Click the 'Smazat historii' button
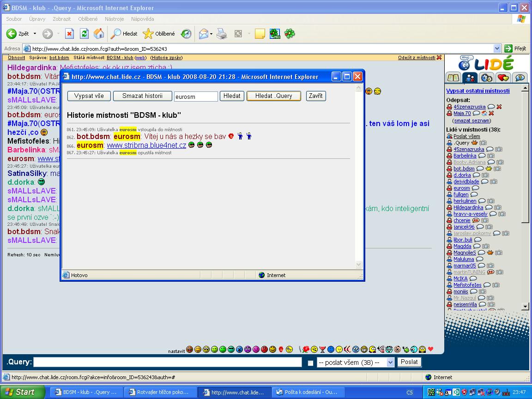Viewport: 532px width, 399px height. [x=143, y=96]
